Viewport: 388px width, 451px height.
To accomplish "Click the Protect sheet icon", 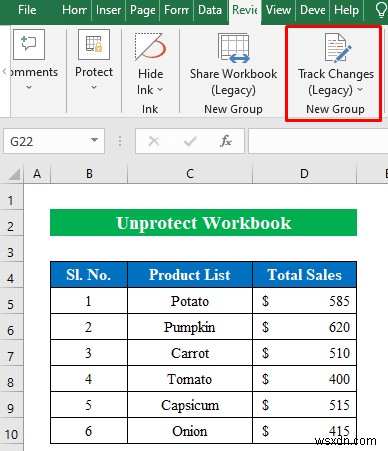I will pyautogui.click(x=94, y=44).
